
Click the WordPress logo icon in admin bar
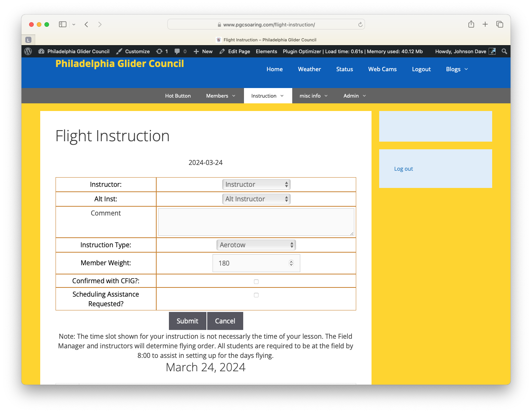28,51
